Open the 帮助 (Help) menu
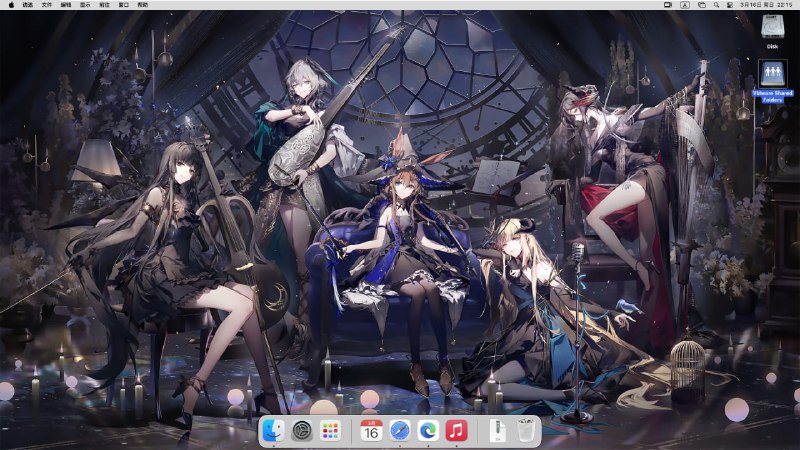The width and height of the screenshot is (800, 450). pyautogui.click(x=143, y=5)
